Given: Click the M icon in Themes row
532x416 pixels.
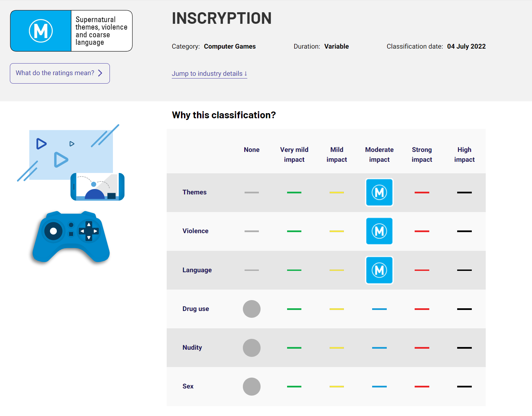Looking at the screenshot, I should point(379,192).
